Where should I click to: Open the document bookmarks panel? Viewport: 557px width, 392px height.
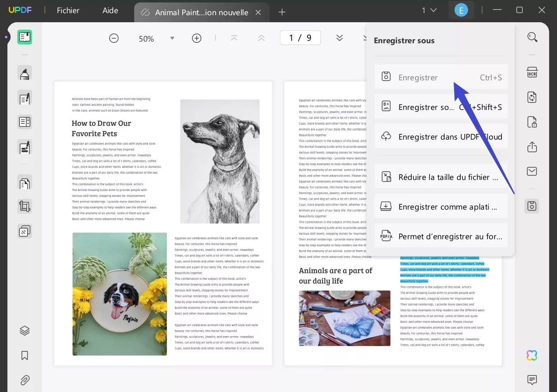(x=24, y=355)
